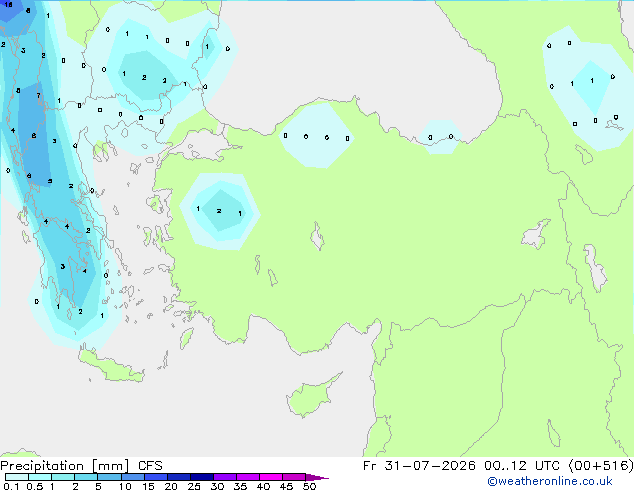
Task: Click the 10–15 mm legend color swatch
Action: click(x=132, y=477)
